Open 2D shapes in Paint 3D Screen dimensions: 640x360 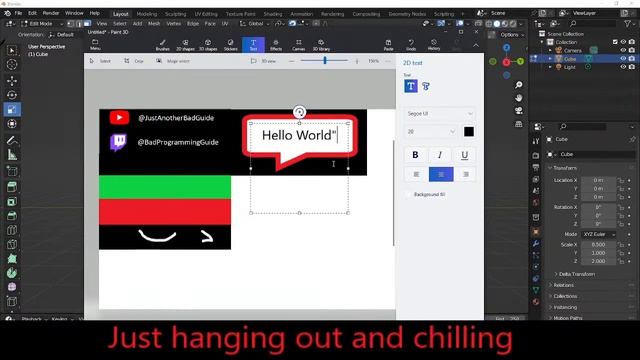[x=185, y=45]
